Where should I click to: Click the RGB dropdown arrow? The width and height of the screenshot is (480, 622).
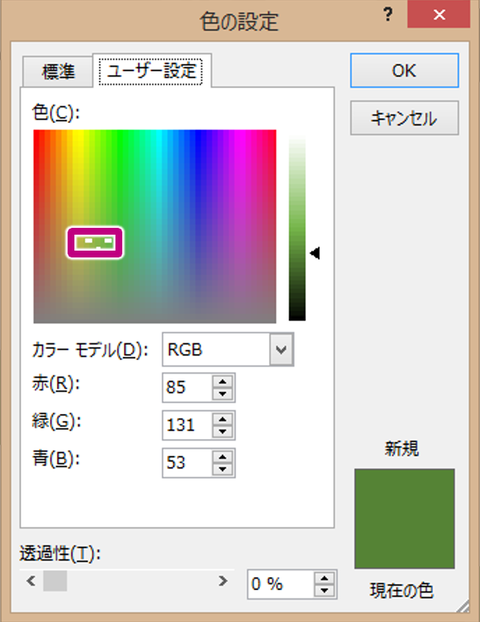tap(281, 349)
